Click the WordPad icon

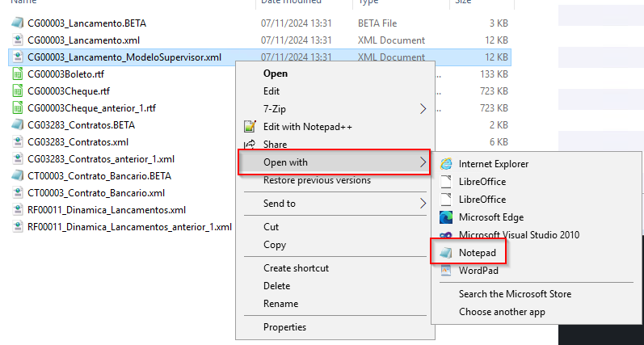(x=446, y=271)
